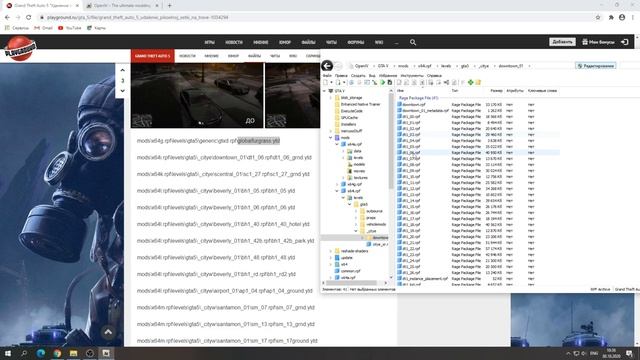Viewport: 640px width, 360px height.
Task: Click the x64k.rpf breadcrumb segment
Action: coord(424,66)
